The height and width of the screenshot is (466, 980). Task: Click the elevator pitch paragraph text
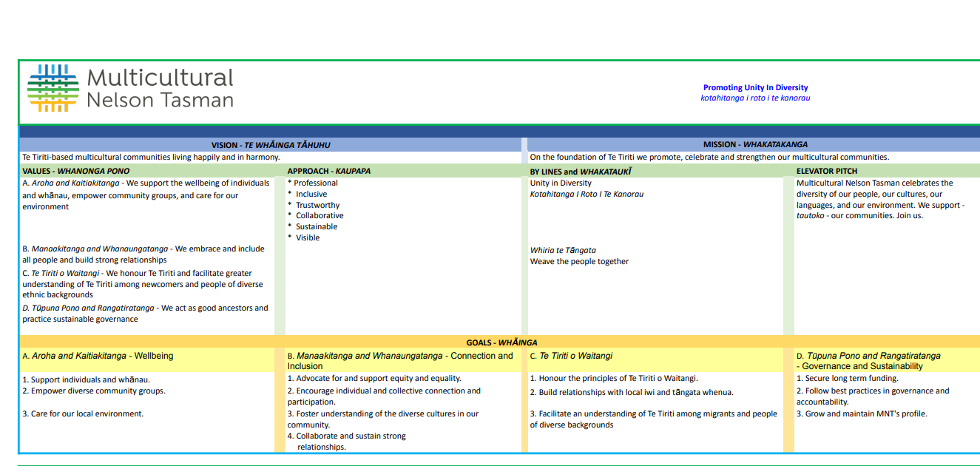[880, 199]
